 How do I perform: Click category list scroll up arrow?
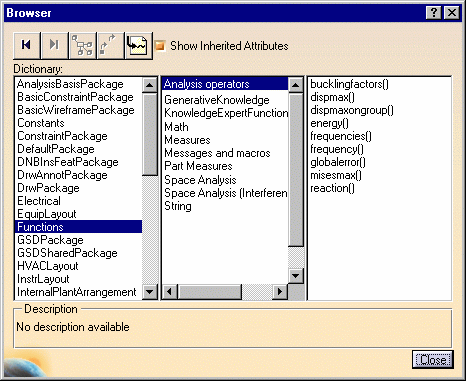point(296,85)
